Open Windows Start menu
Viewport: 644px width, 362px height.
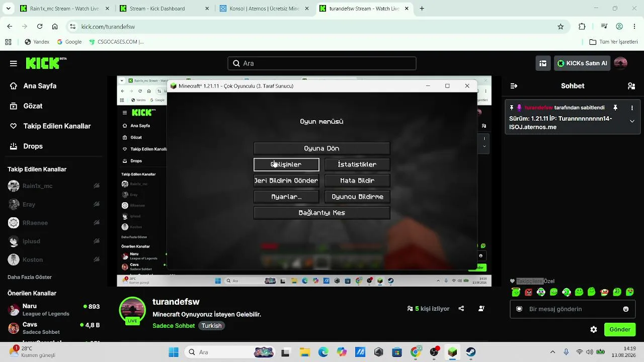(x=174, y=352)
